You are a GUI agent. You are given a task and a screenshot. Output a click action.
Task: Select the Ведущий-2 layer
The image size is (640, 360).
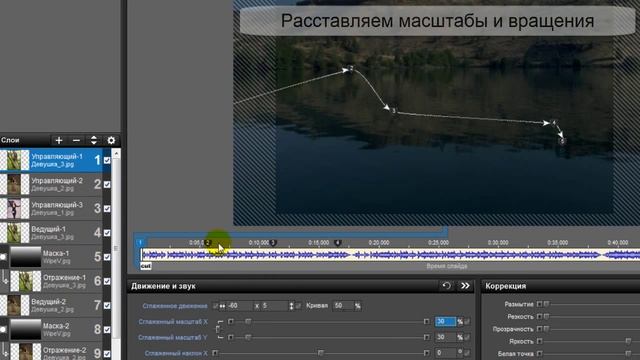[x=51, y=305]
